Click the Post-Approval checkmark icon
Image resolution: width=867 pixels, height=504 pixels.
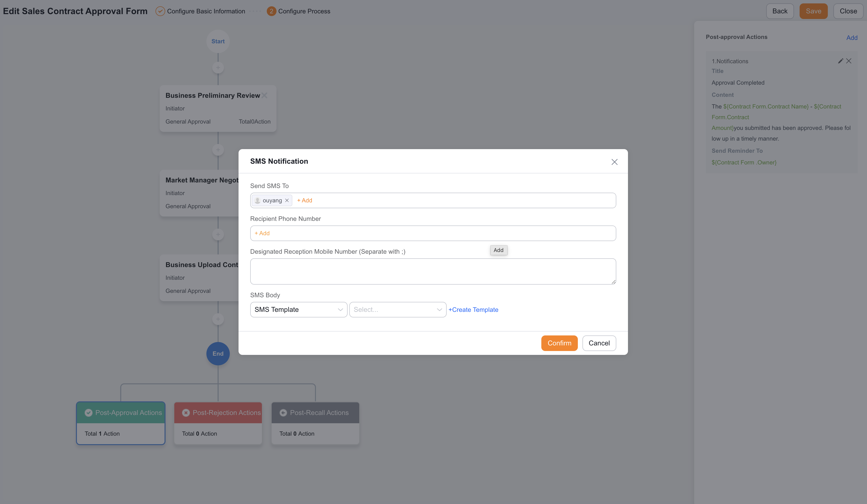pos(88,413)
